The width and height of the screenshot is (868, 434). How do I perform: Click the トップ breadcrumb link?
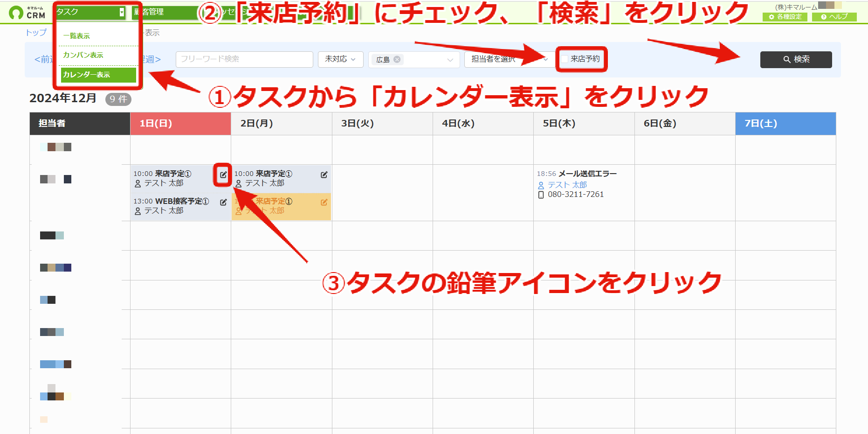(36, 32)
